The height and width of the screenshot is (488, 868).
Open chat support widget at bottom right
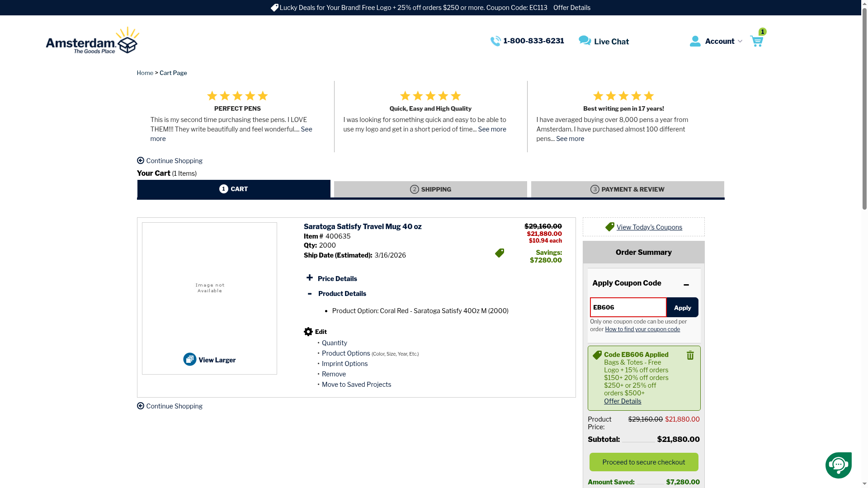838,465
